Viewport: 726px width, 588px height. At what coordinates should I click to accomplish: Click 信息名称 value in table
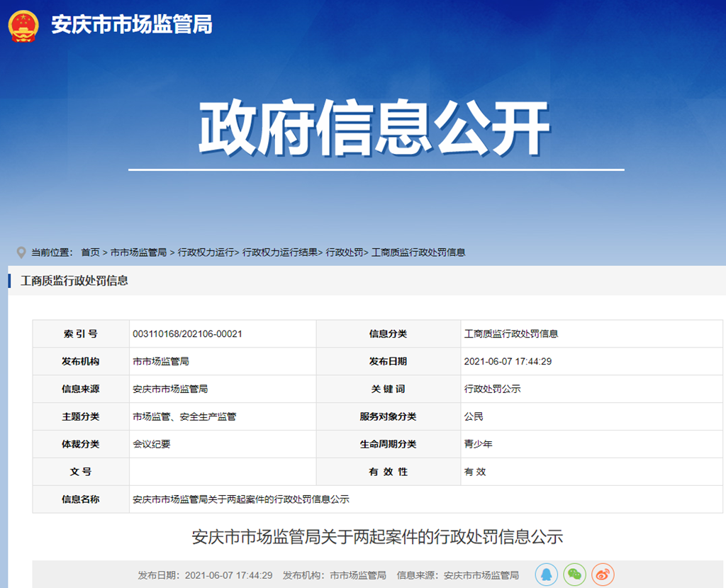tap(241, 499)
